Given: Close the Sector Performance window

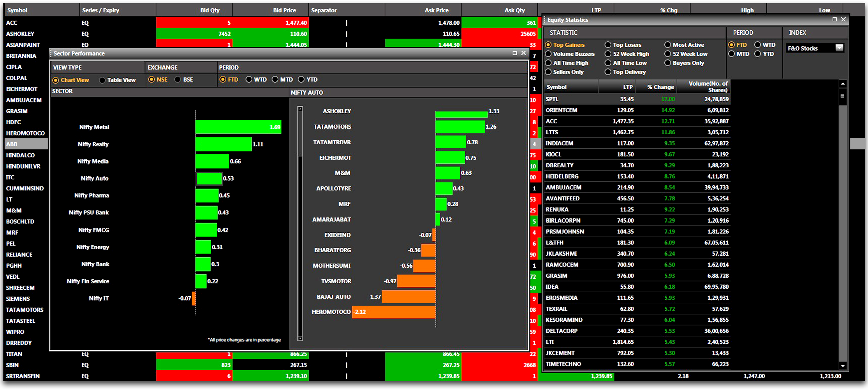Looking at the screenshot, I should pos(523,53).
